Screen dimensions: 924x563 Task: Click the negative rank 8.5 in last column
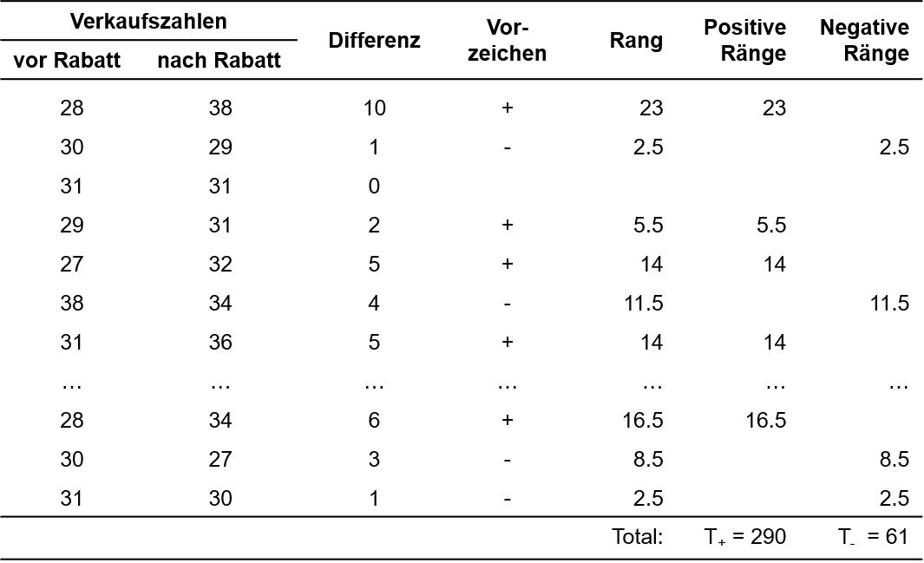tap(895, 460)
